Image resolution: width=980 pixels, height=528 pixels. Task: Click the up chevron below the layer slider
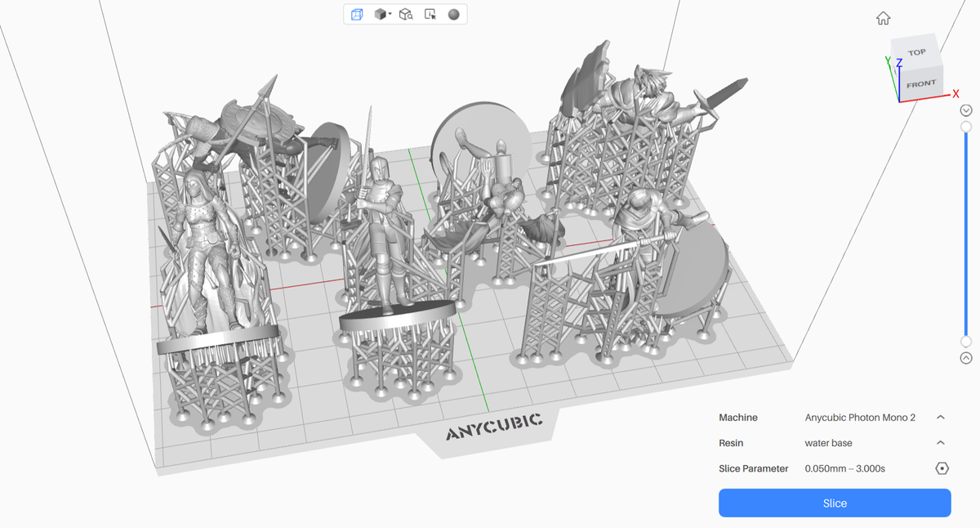point(966,358)
